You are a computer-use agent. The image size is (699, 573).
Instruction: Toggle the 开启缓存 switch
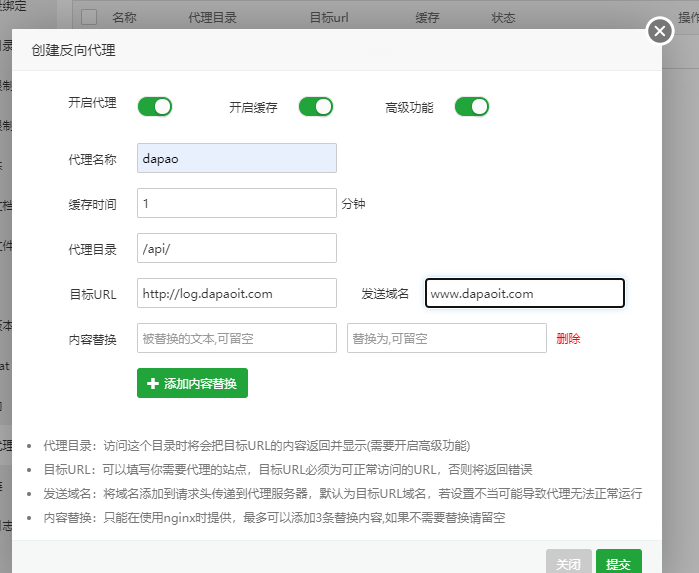(316, 107)
